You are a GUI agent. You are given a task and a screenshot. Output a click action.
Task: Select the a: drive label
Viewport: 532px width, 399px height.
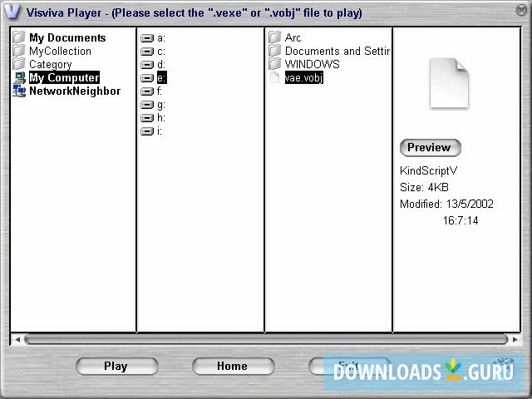tap(161, 38)
